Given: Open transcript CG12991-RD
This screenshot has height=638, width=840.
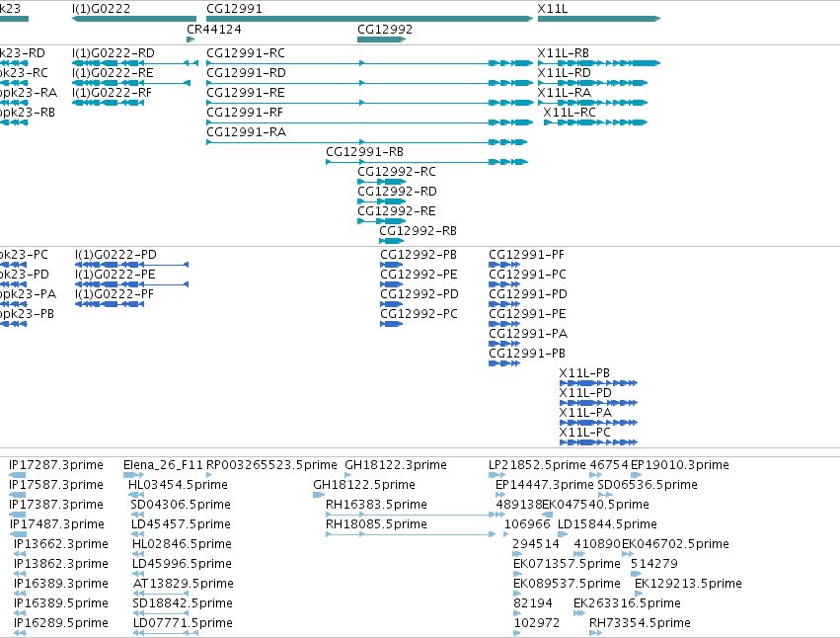Looking at the screenshot, I should click(369, 83).
